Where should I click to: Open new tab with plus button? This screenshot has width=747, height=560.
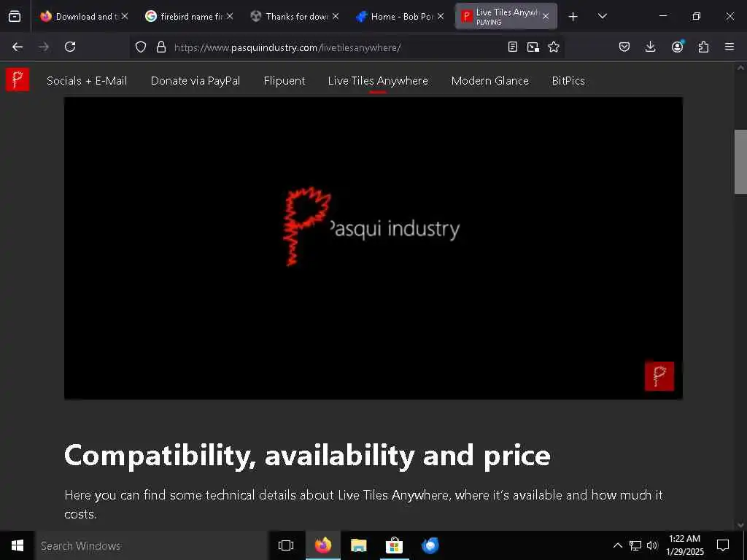click(573, 17)
